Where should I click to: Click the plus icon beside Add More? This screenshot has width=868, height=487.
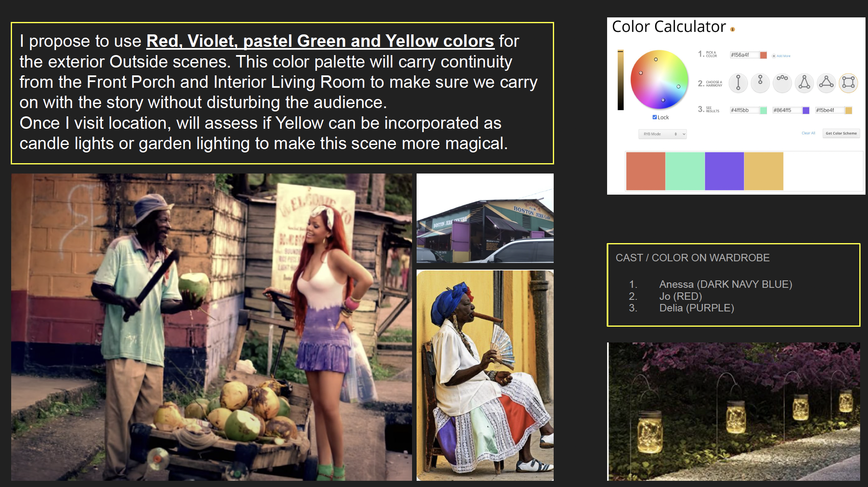point(774,56)
